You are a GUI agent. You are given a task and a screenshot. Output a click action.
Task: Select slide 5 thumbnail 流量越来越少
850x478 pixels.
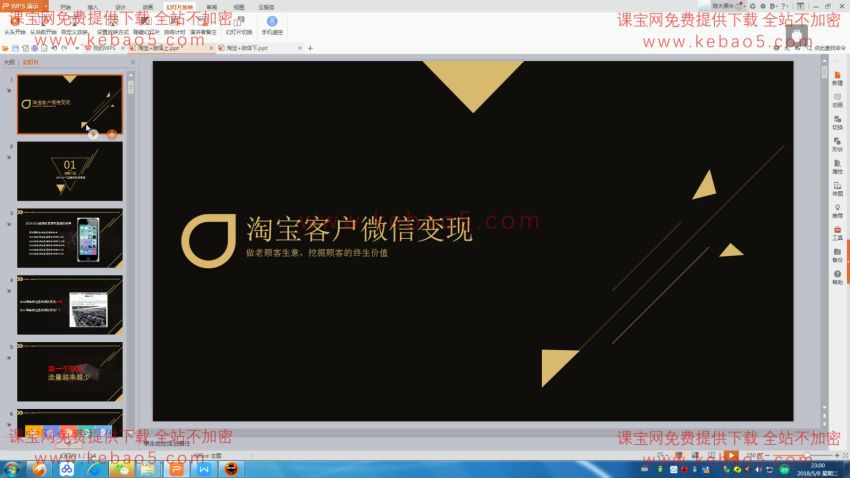click(70, 371)
